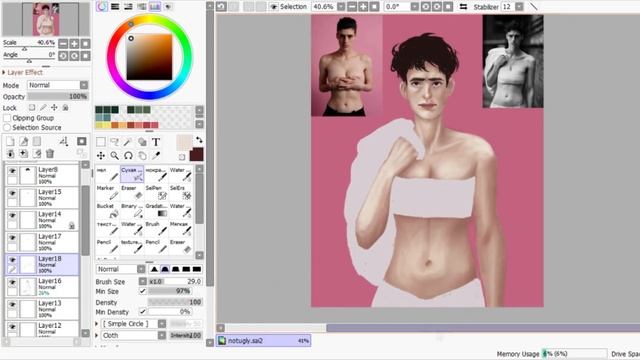The width and height of the screenshot is (640, 360).
Task: Create a new normal layer
Action: click(10, 141)
